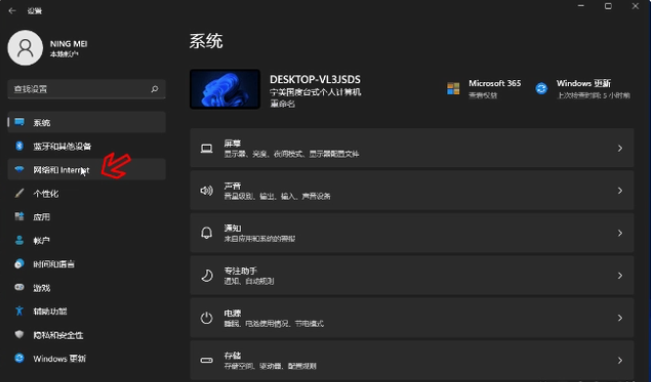
Task: Open the Windows 更新 label at top right
Action: pos(583,83)
